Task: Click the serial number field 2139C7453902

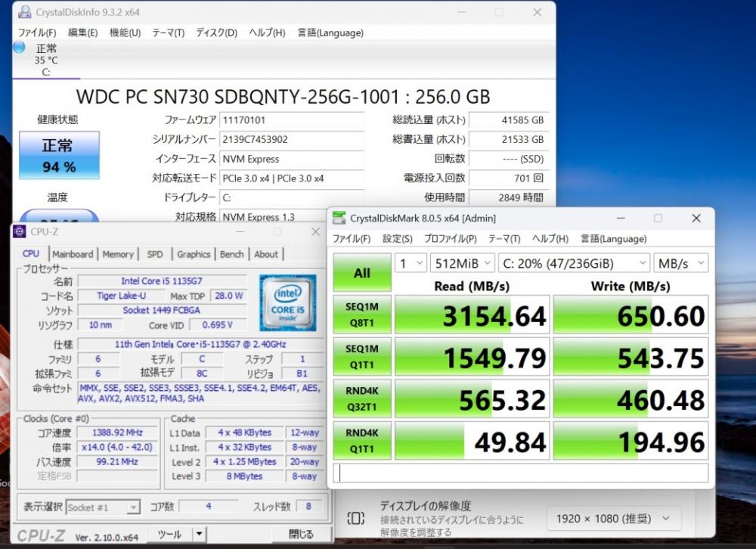Action: (292, 139)
